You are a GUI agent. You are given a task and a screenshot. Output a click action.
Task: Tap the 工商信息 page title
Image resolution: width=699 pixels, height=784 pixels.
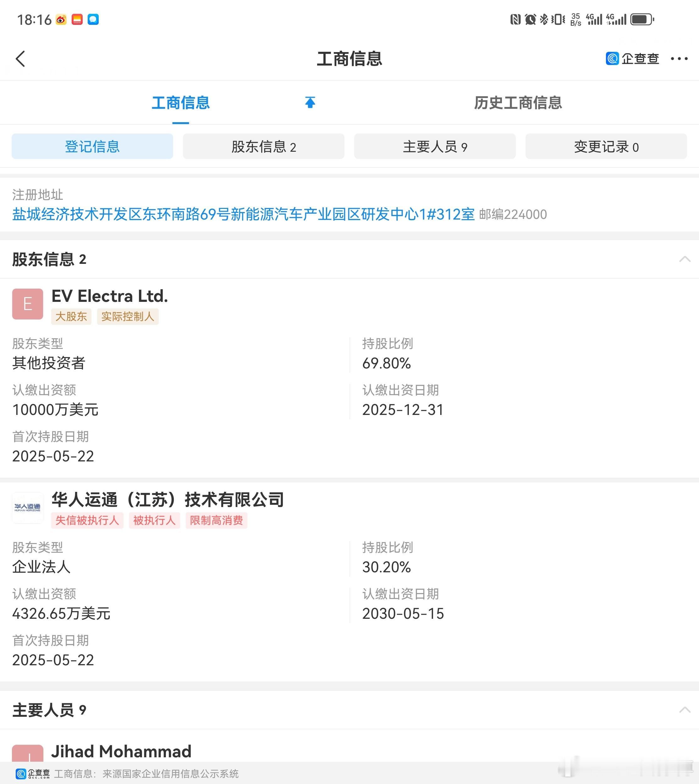[349, 59]
